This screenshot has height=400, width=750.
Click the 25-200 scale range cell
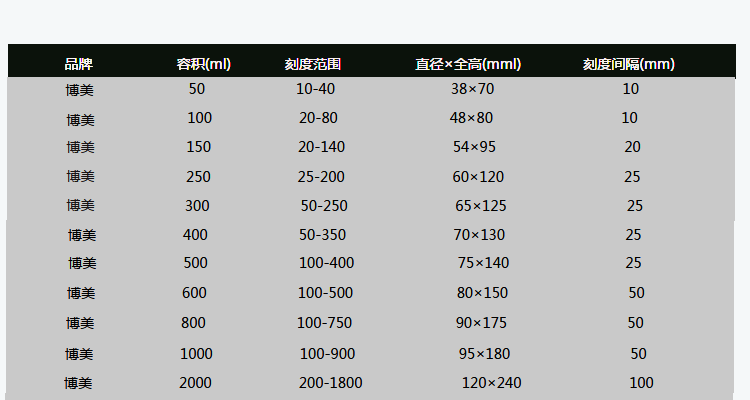click(x=321, y=177)
